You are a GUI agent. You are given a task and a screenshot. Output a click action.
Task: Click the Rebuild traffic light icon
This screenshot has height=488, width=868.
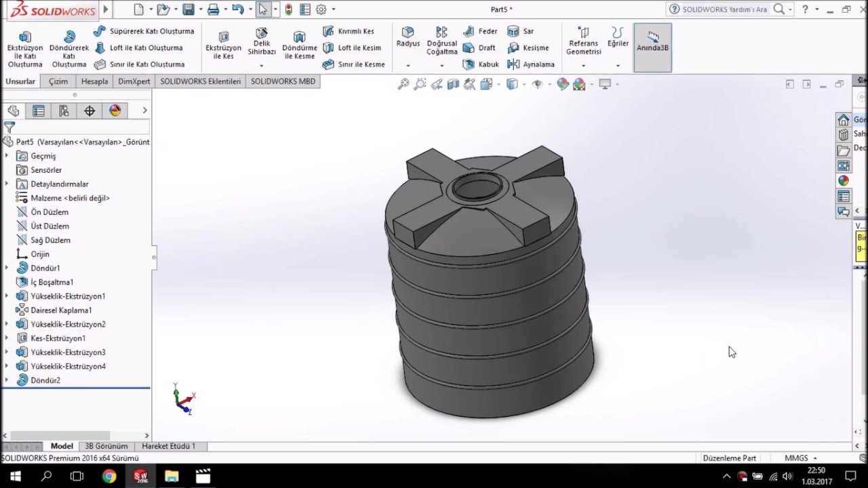(289, 9)
